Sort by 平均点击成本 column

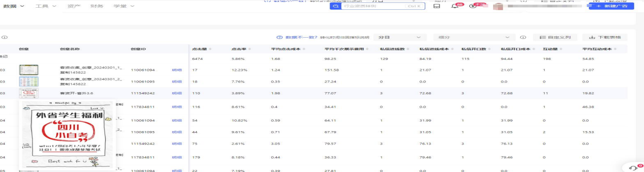(x=304, y=49)
